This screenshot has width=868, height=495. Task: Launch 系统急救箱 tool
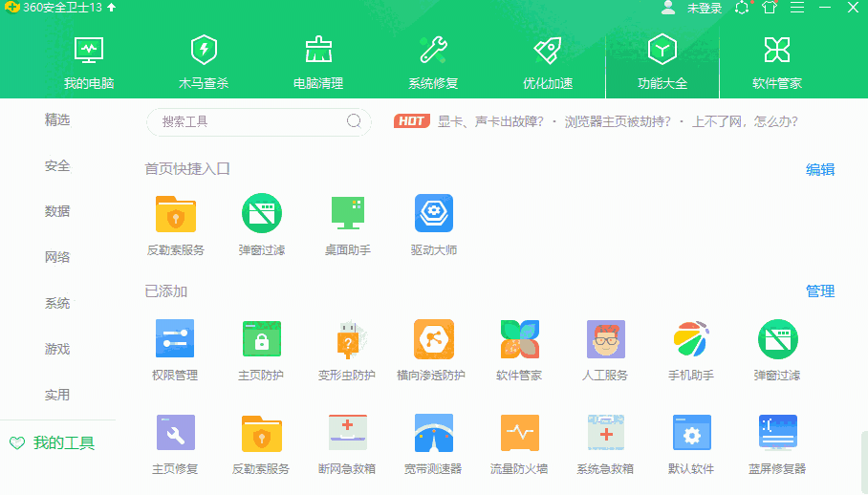[605, 444]
